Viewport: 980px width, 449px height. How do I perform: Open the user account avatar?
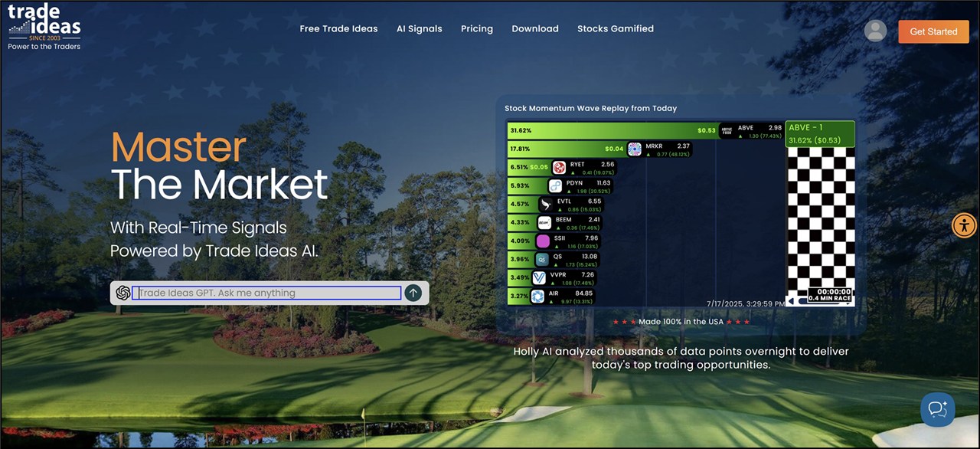875,31
